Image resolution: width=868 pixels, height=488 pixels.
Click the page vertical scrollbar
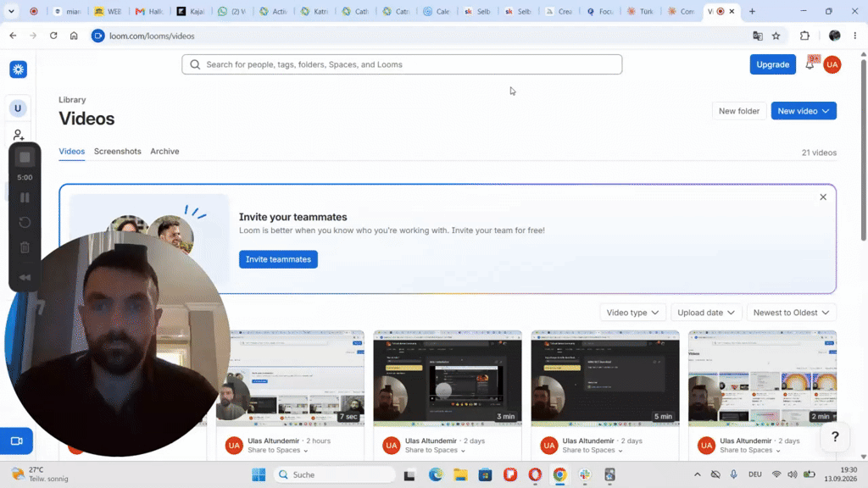(x=864, y=149)
